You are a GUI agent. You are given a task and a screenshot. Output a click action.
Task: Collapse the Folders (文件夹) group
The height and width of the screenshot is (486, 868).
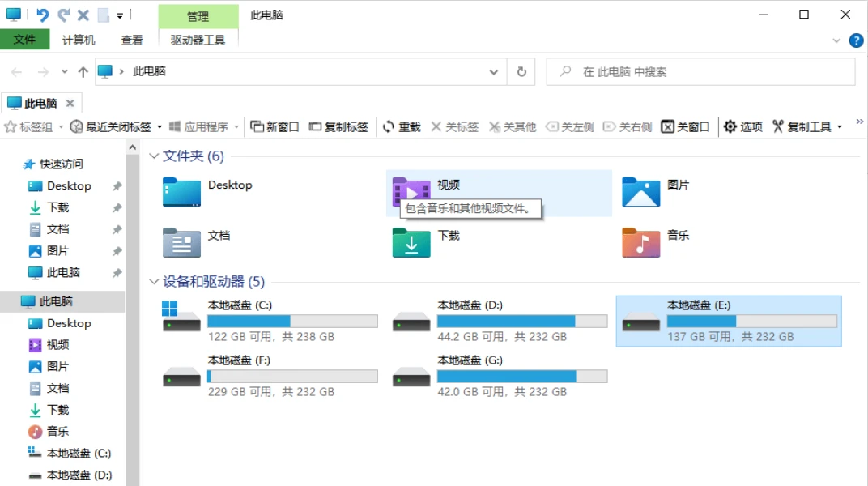click(x=154, y=156)
